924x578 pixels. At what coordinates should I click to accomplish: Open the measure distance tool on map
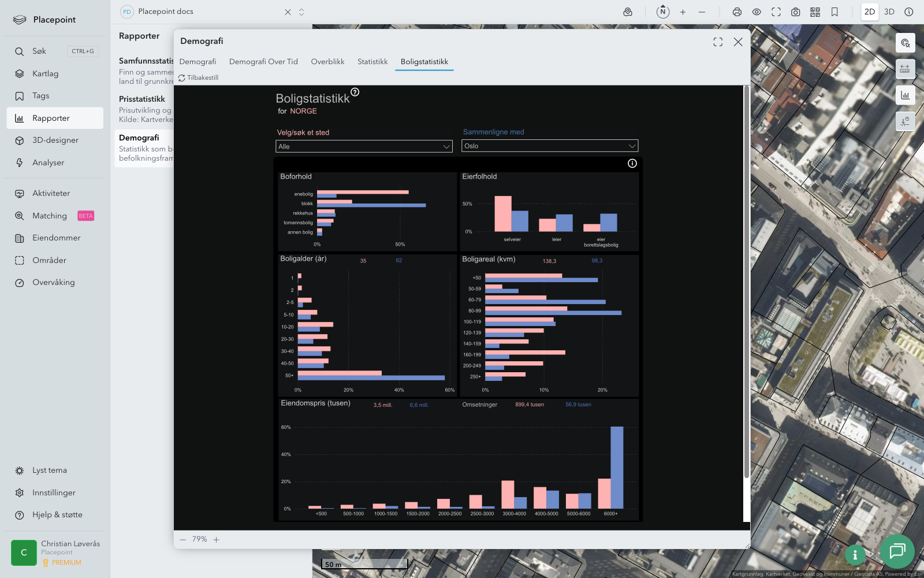point(905,69)
